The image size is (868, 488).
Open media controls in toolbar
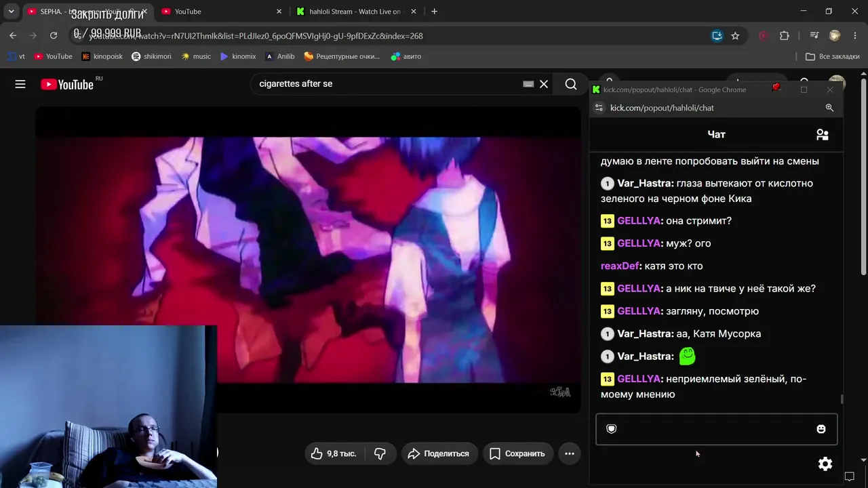[x=814, y=36]
